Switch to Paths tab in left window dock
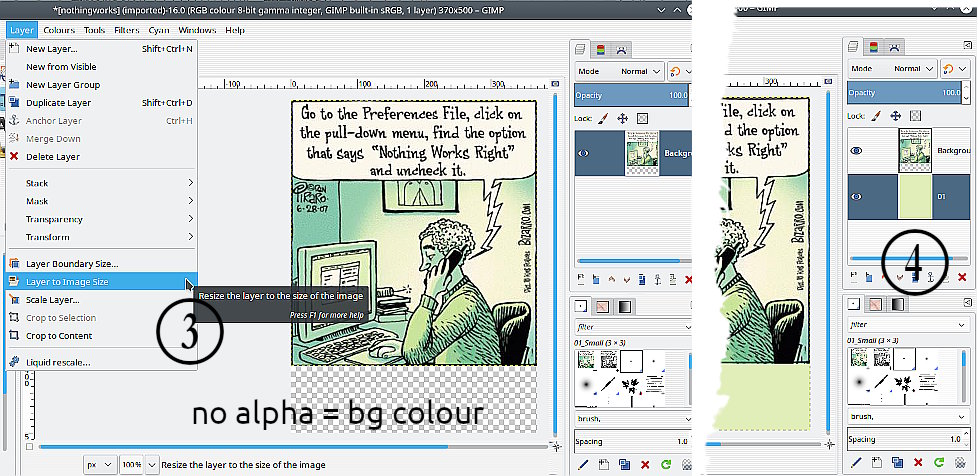Viewport: 978px width, 476px height. tap(622, 50)
